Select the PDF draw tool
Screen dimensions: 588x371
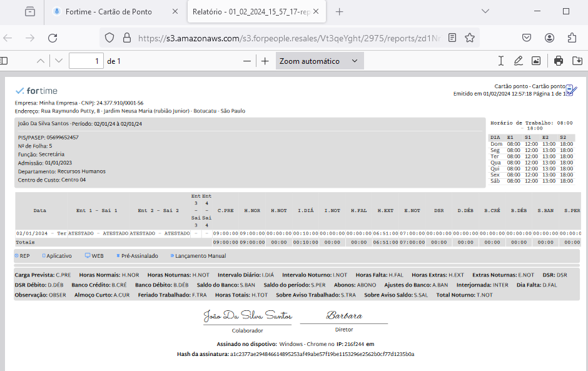[x=518, y=61]
